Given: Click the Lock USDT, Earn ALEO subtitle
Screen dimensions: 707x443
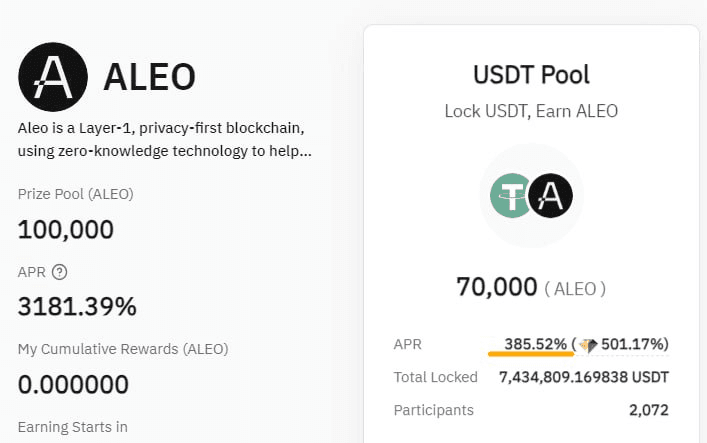Looking at the screenshot, I should (x=531, y=111).
